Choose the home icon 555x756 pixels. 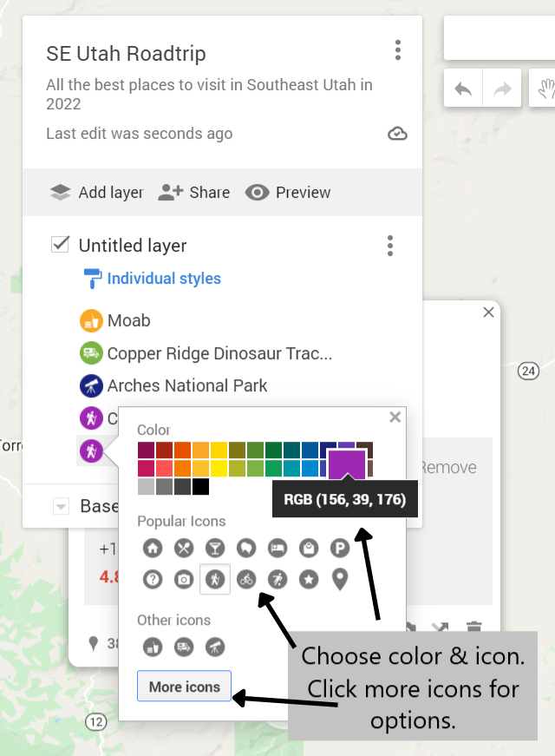point(153,549)
